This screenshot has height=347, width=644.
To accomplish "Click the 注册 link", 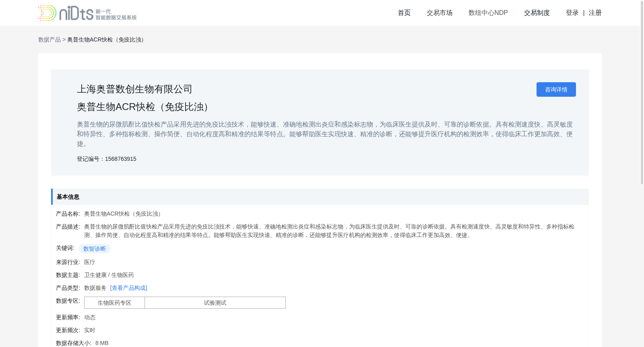I will (x=595, y=13).
